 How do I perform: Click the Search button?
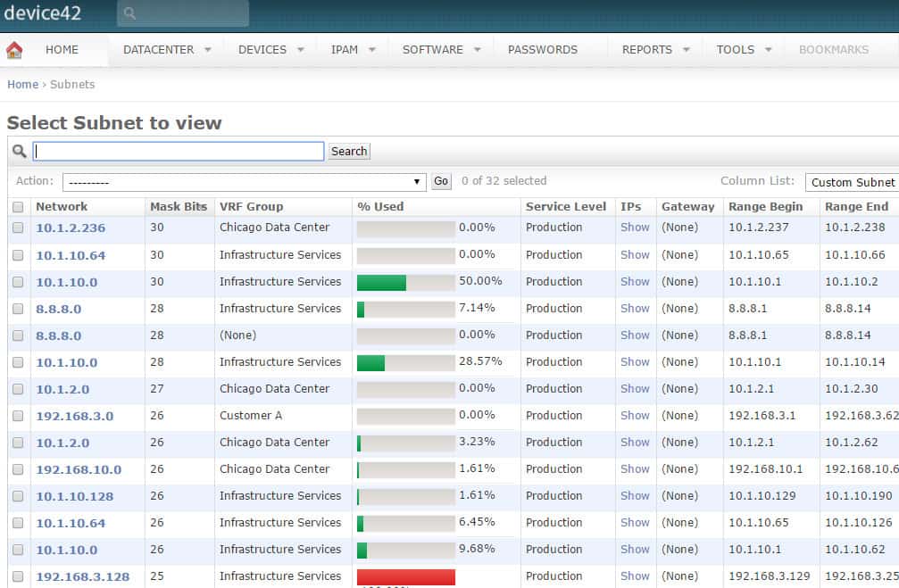click(x=349, y=152)
